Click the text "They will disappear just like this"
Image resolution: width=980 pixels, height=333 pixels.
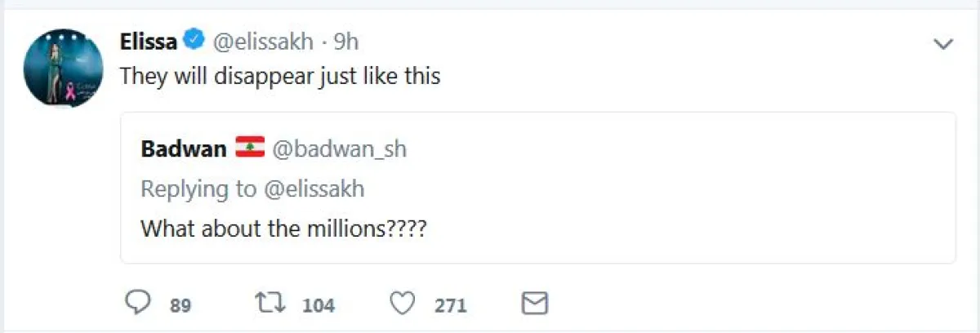point(280,76)
